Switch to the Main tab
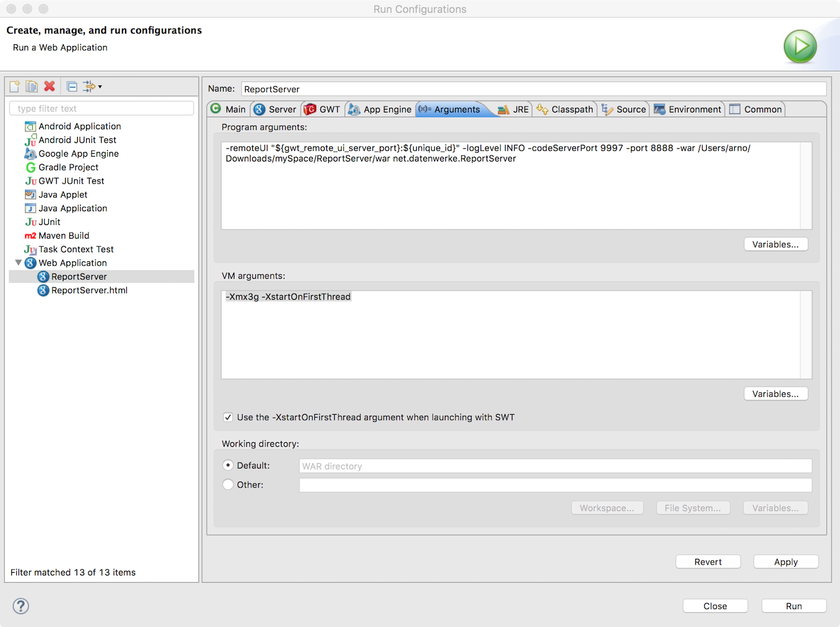Image resolution: width=840 pixels, height=627 pixels. click(x=228, y=109)
